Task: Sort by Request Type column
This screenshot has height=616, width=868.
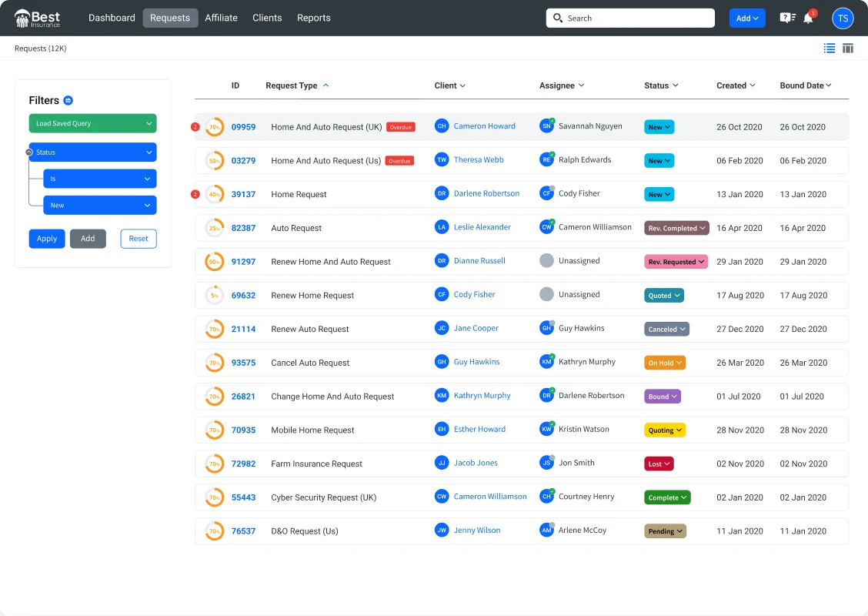Action: [x=297, y=85]
